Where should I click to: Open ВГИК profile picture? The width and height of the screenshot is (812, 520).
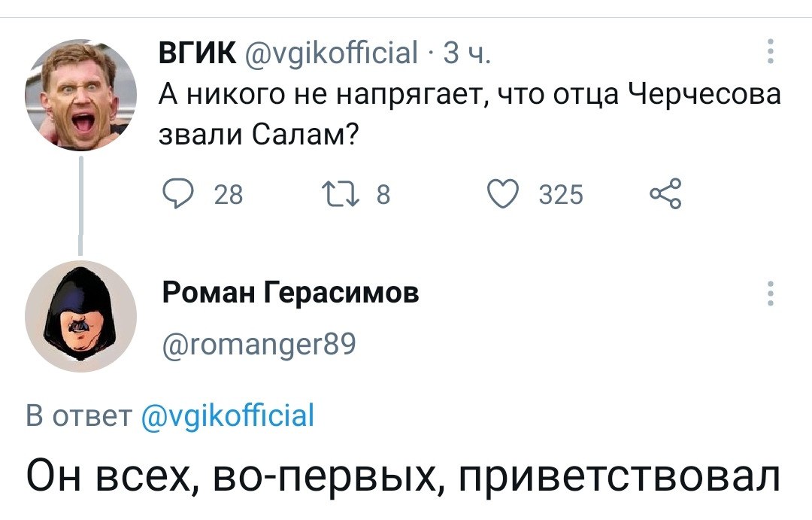pyautogui.click(x=81, y=95)
